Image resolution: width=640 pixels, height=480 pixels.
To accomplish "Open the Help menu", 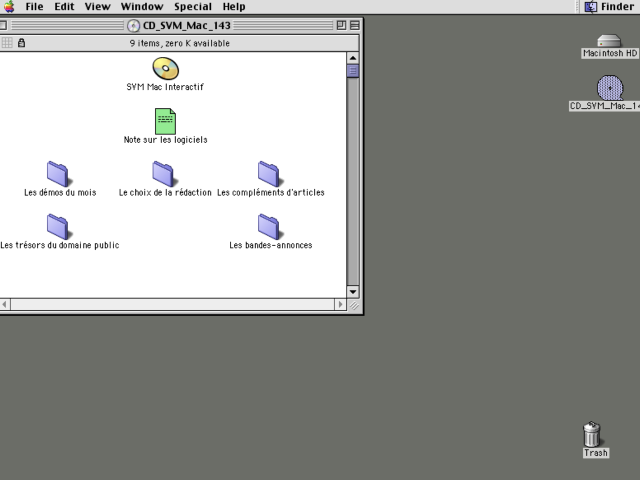I will (x=234, y=7).
